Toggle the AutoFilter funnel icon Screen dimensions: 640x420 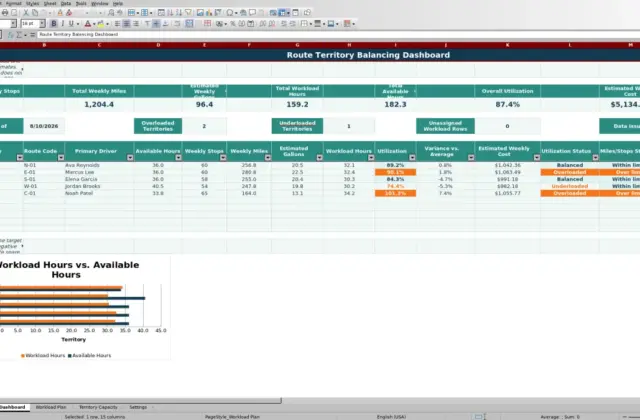tap(188, 13)
